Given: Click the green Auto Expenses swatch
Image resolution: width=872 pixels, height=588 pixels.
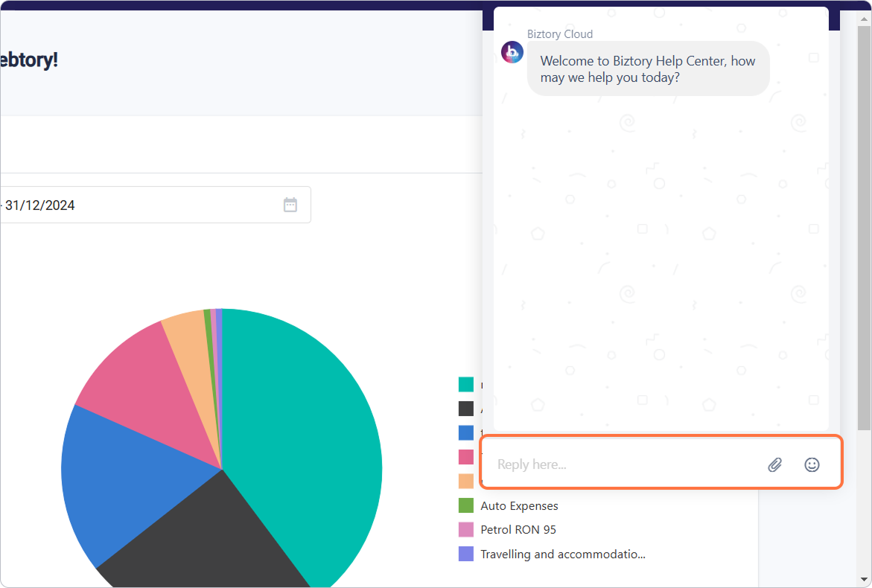Looking at the screenshot, I should point(466,505).
